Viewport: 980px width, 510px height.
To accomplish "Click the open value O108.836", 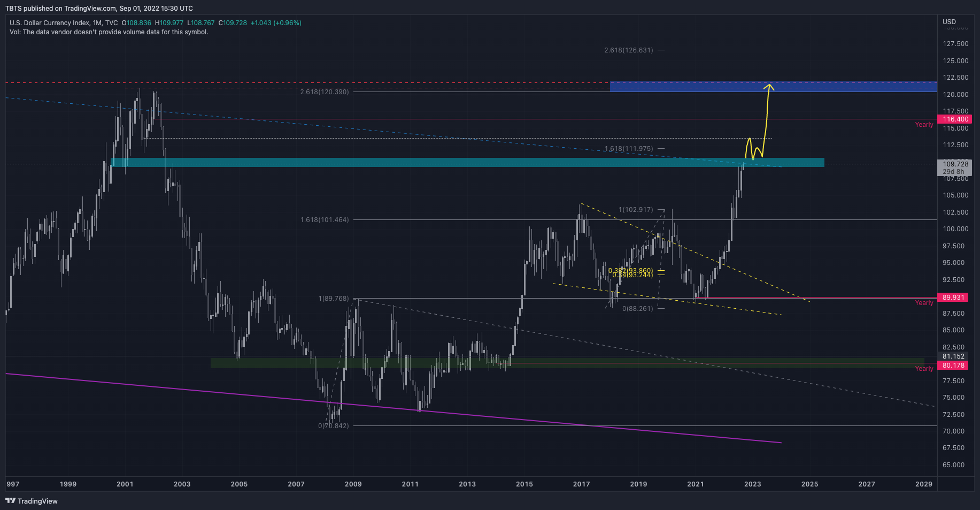I will click(136, 23).
